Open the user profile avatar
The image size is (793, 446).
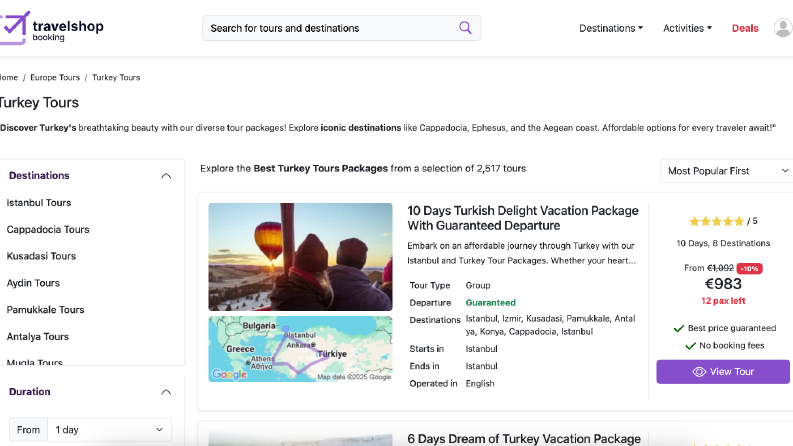pyautogui.click(x=783, y=28)
